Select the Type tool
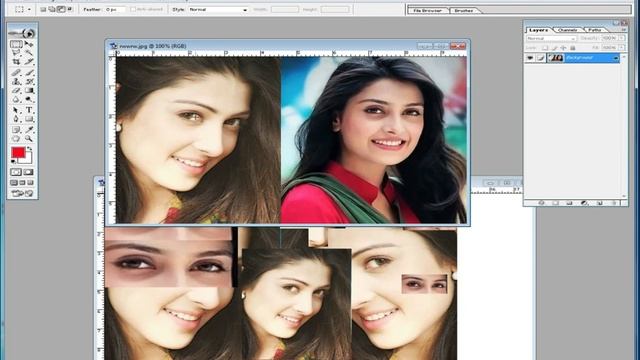The height and width of the screenshot is (360, 640). click(x=29, y=110)
